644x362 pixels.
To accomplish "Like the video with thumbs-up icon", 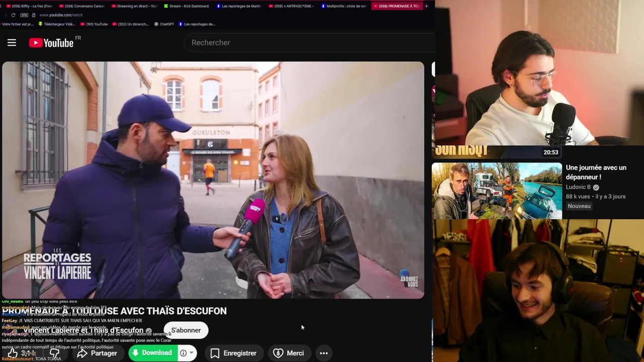I will coord(13,353).
